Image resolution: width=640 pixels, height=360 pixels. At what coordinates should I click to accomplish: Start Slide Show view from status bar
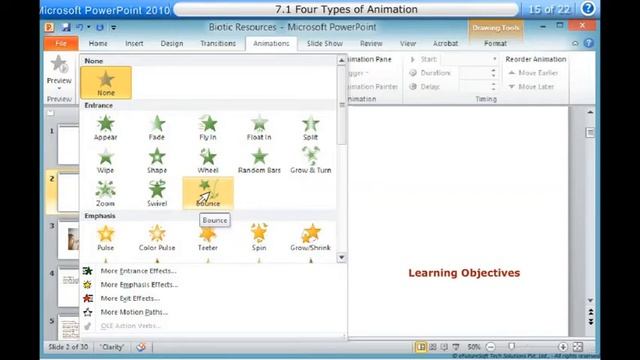click(456, 347)
